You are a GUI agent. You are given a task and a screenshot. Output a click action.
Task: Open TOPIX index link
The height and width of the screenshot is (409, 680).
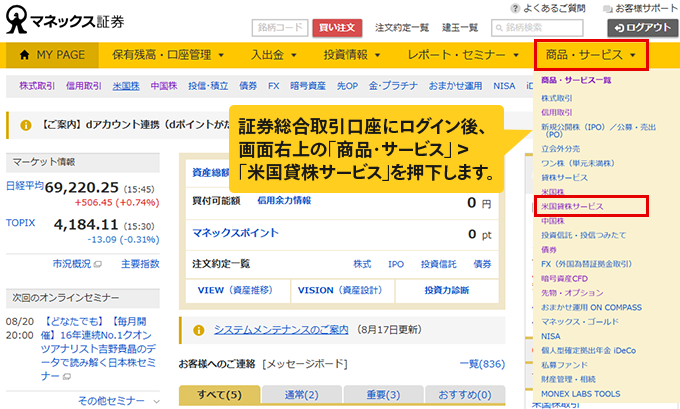pos(20,223)
